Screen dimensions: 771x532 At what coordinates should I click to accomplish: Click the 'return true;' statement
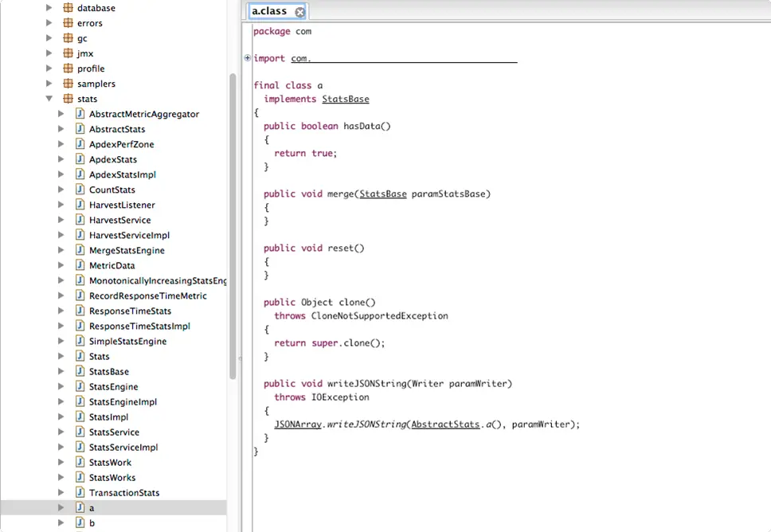tap(305, 153)
